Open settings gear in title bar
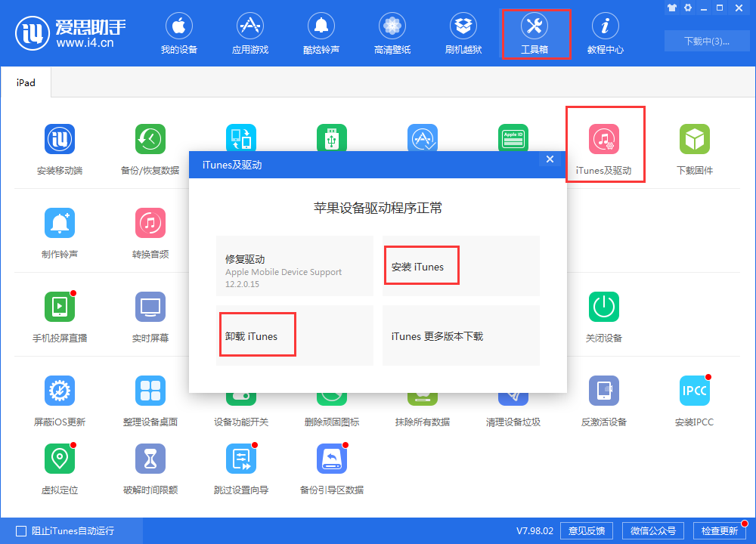 [688, 8]
